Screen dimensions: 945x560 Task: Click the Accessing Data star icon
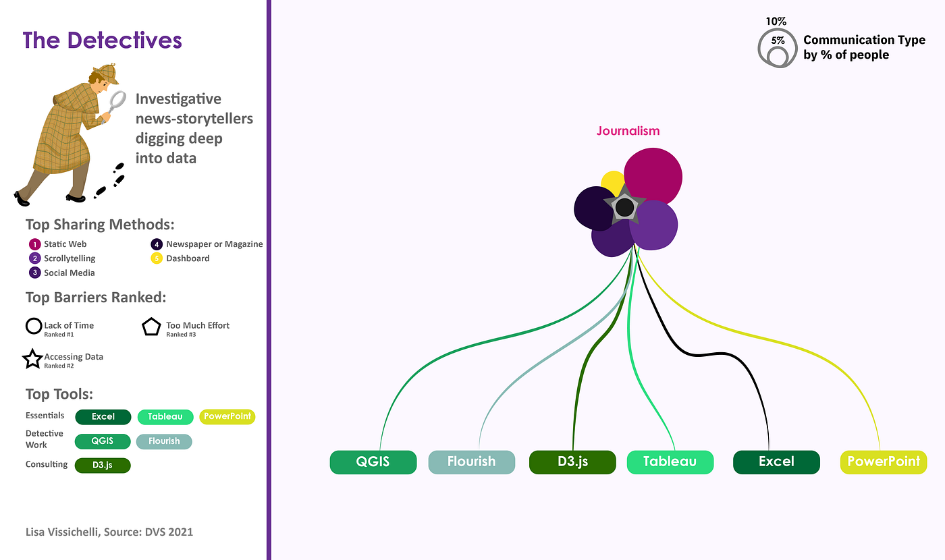33,359
